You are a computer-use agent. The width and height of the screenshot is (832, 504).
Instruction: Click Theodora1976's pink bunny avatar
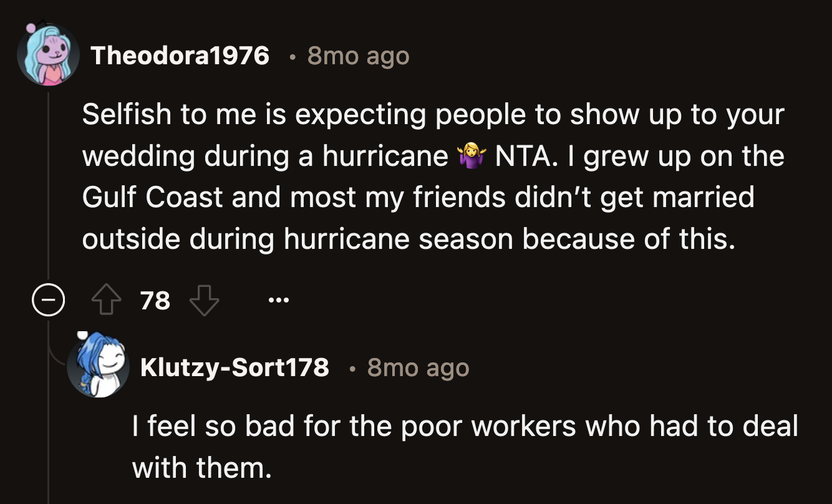coord(47,56)
